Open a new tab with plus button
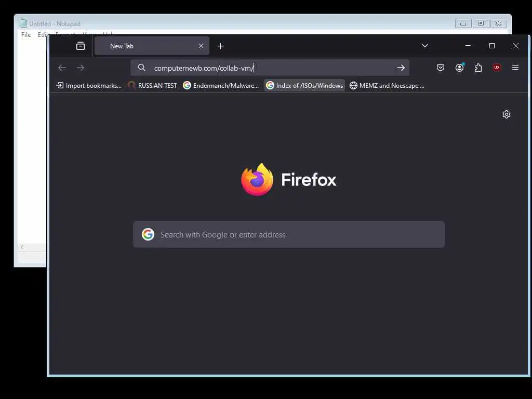 click(x=220, y=46)
